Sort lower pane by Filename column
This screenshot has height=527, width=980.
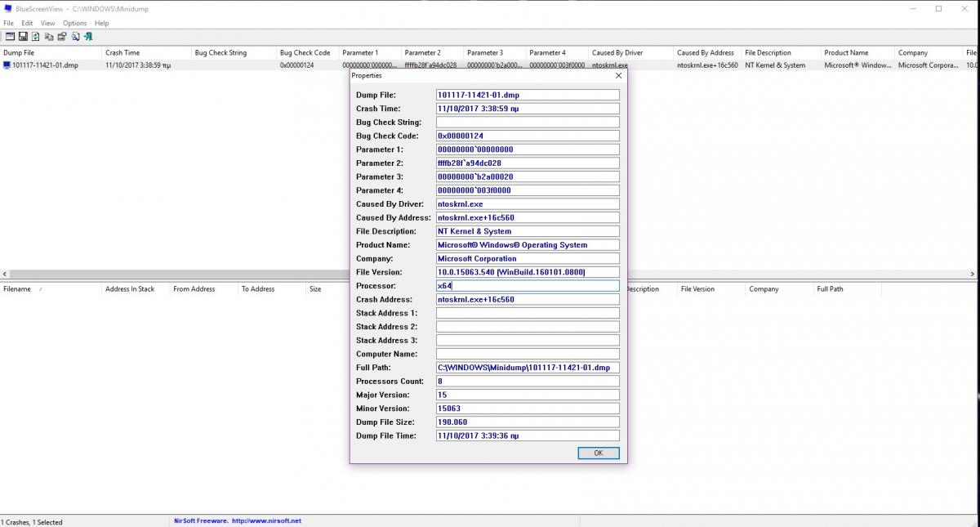[51, 288]
